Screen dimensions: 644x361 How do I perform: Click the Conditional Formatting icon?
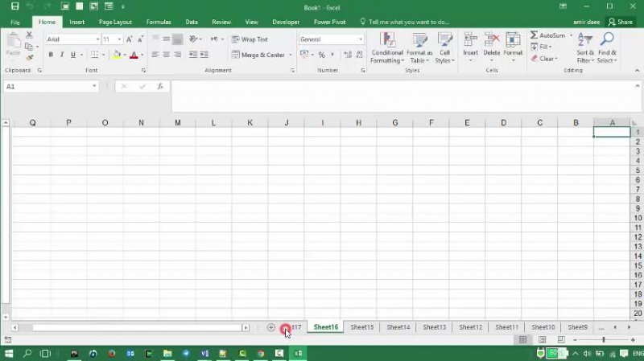[x=387, y=42]
